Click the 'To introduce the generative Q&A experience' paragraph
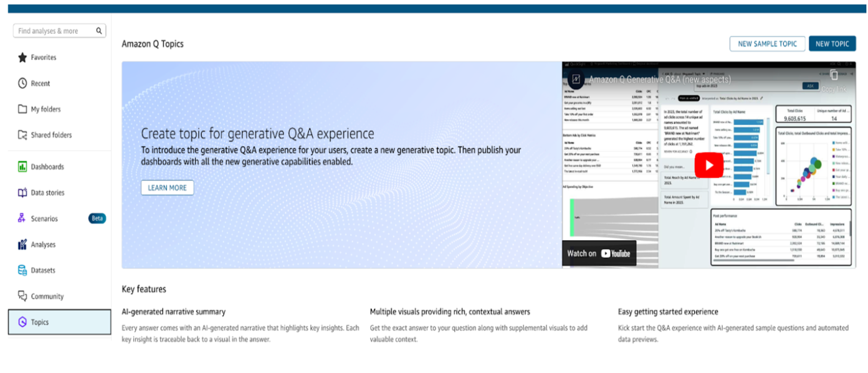868x373 pixels. pyautogui.click(x=331, y=156)
